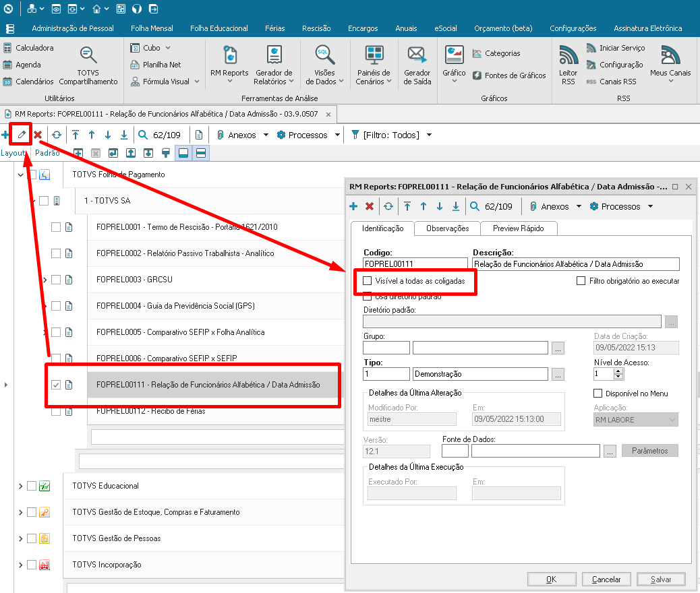Open Leitor RSS
Screen dimensions: 700x593
[568, 64]
